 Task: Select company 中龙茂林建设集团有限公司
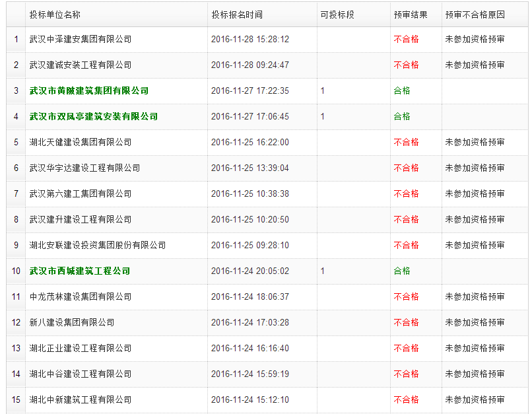pyautogui.click(x=81, y=296)
